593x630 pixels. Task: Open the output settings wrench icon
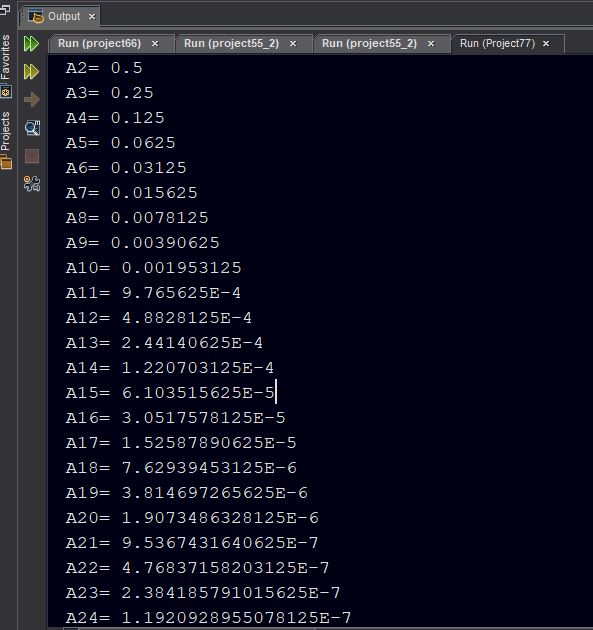(32, 184)
